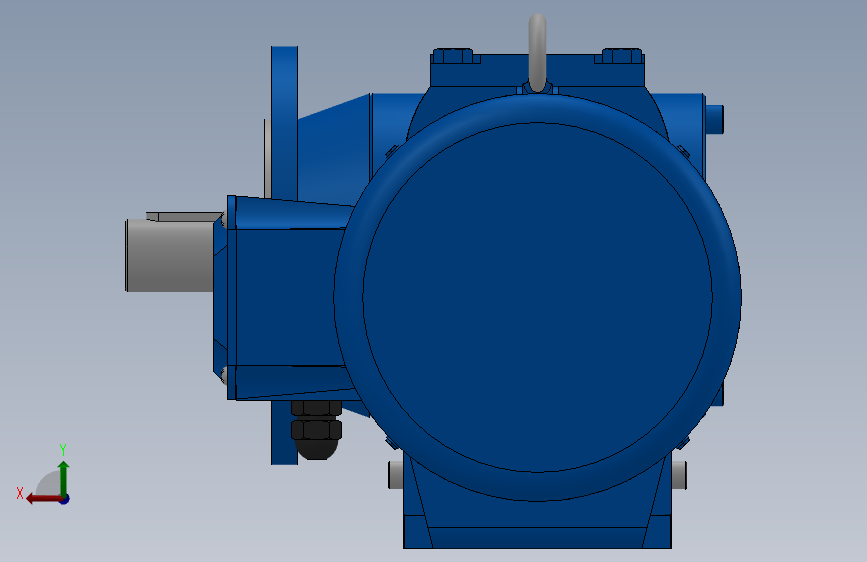Viewport: 867px width, 562px height.
Task: Select the gray pin at lower left of base
Action: click(395, 475)
